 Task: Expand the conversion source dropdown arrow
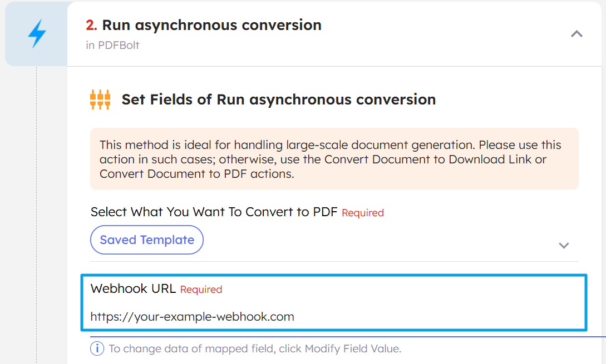564,245
